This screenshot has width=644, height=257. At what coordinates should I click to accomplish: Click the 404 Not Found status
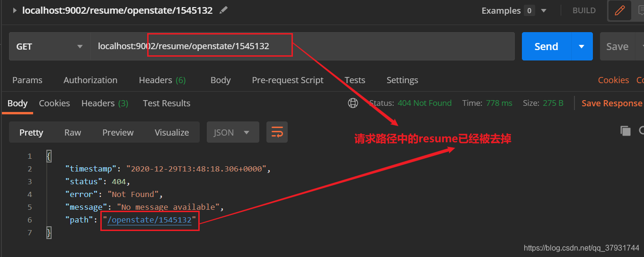pos(424,103)
